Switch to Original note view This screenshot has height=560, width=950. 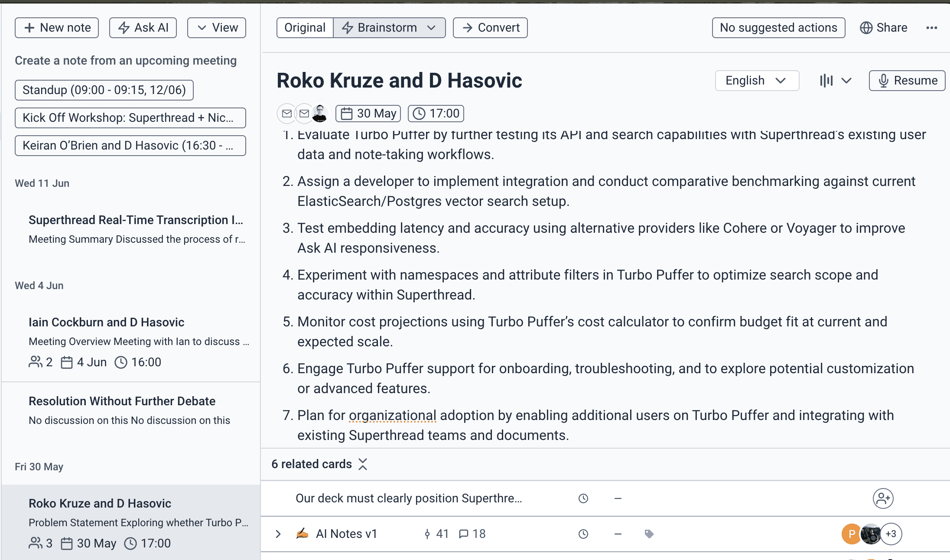pos(305,28)
